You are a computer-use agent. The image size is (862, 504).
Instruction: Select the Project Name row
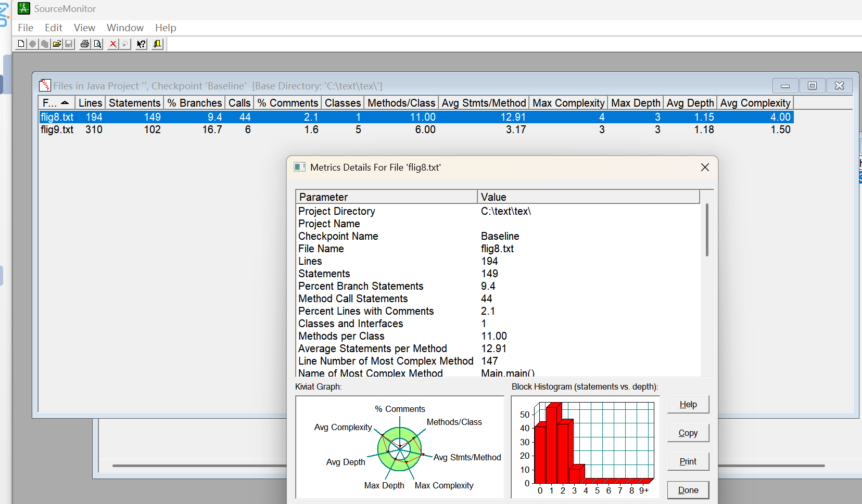498,224
